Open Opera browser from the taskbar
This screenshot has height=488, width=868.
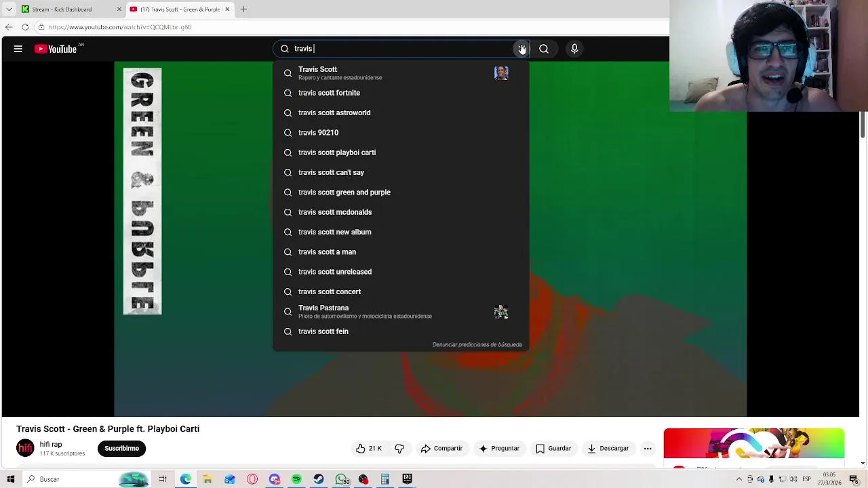[x=252, y=479]
